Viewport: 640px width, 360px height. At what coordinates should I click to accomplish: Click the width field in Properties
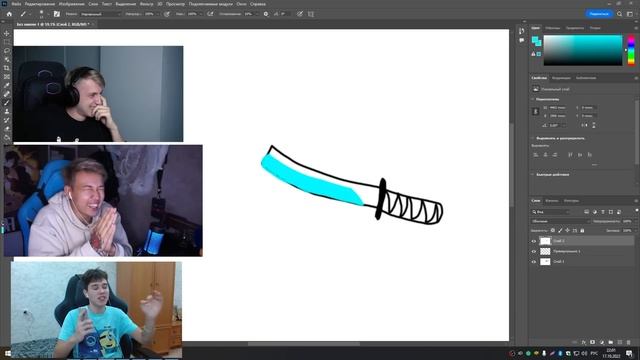tap(558, 108)
